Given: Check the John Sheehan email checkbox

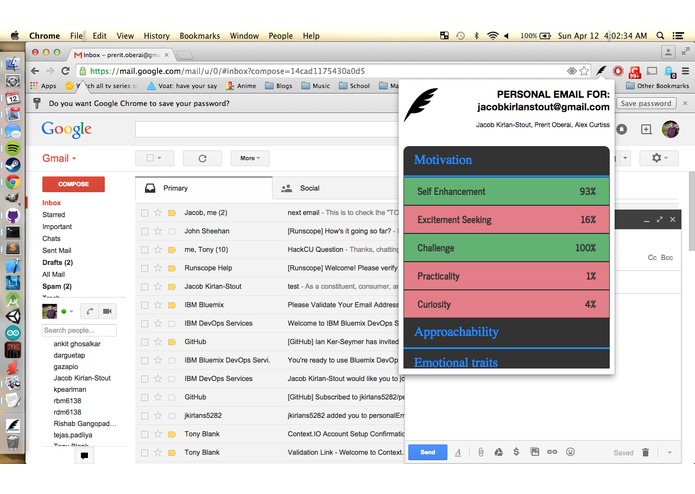Looking at the screenshot, I should point(144,231).
